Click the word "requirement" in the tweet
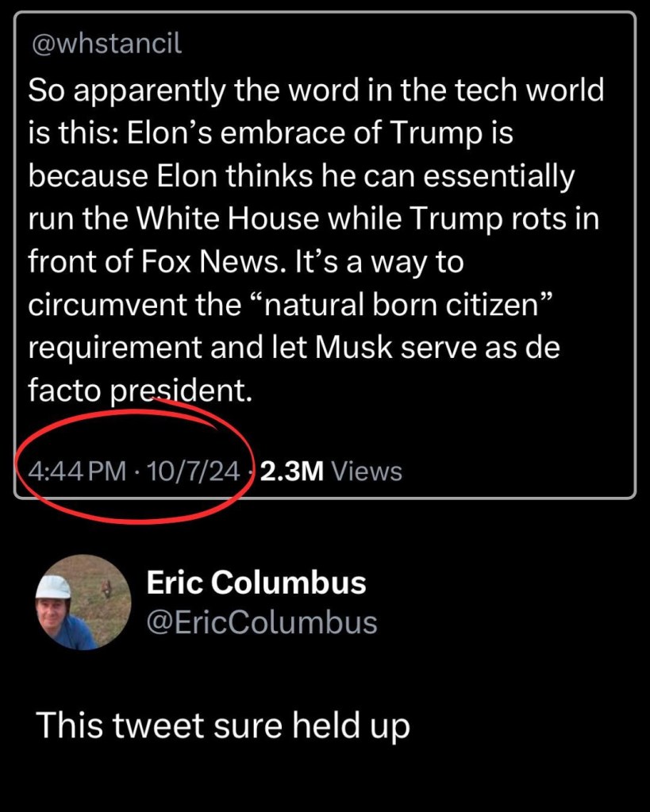 coord(116,348)
